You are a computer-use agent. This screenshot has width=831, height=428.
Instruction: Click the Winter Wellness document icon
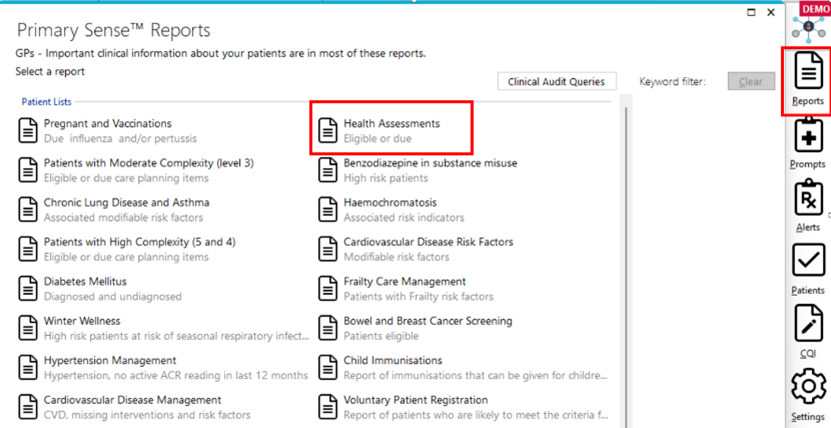28,328
